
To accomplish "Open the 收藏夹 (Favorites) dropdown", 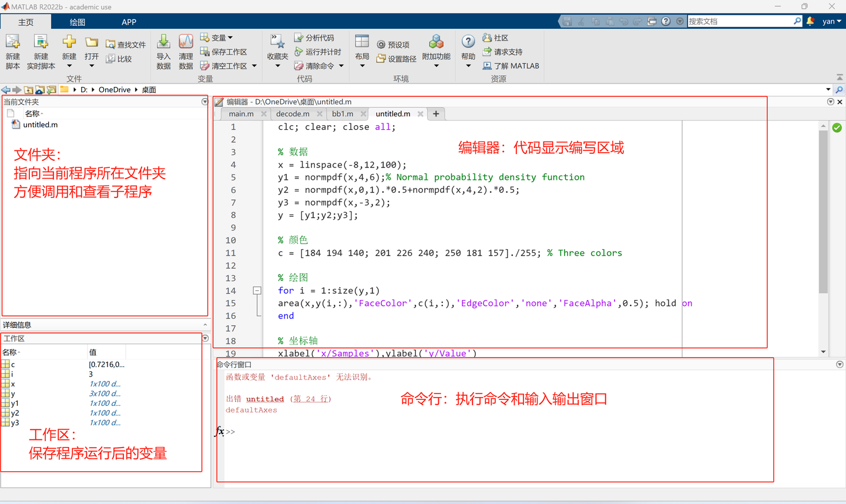I will point(277,66).
